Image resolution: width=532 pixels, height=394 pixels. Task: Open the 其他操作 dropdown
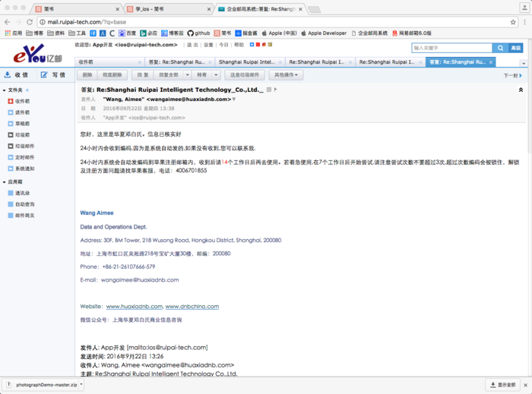pyautogui.click(x=286, y=75)
